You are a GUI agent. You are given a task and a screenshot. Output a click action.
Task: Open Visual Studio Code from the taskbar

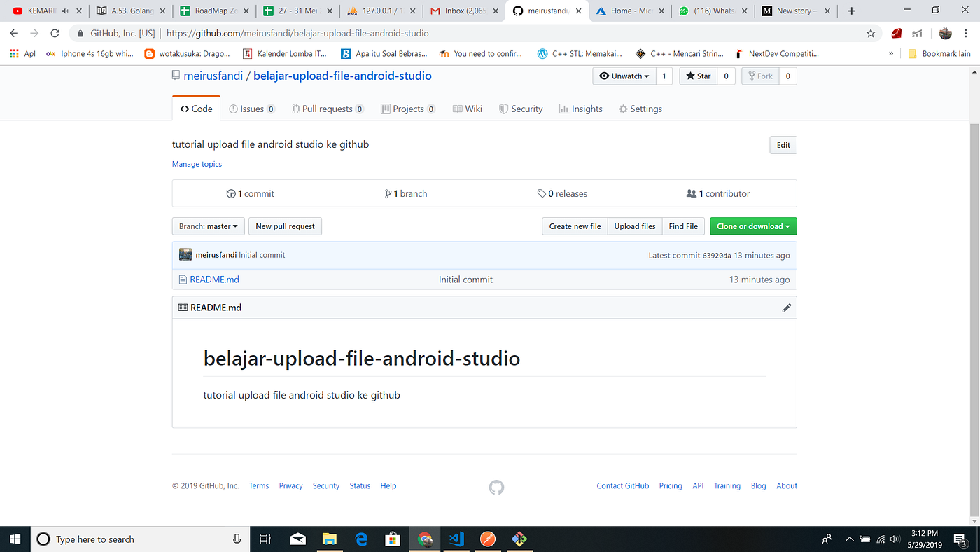[x=456, y=539]
